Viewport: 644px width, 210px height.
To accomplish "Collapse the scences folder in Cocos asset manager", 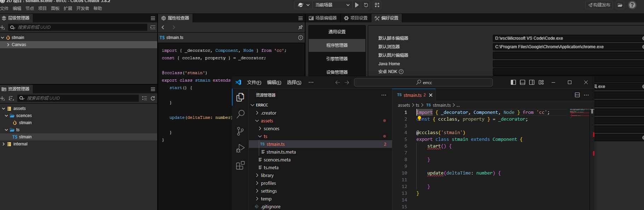I will point(6,116).
